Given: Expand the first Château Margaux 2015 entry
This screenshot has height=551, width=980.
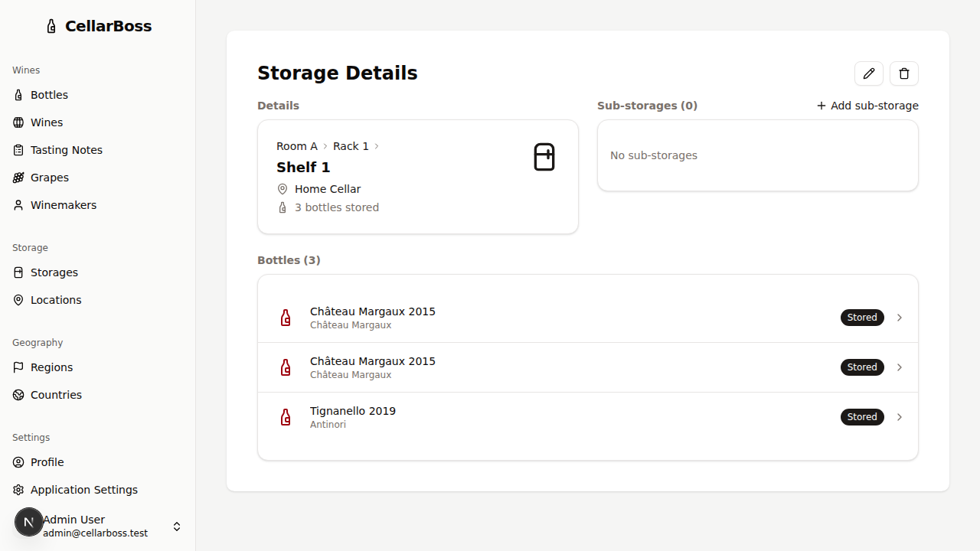Looking at the screenshot, I should pos(899,317).
